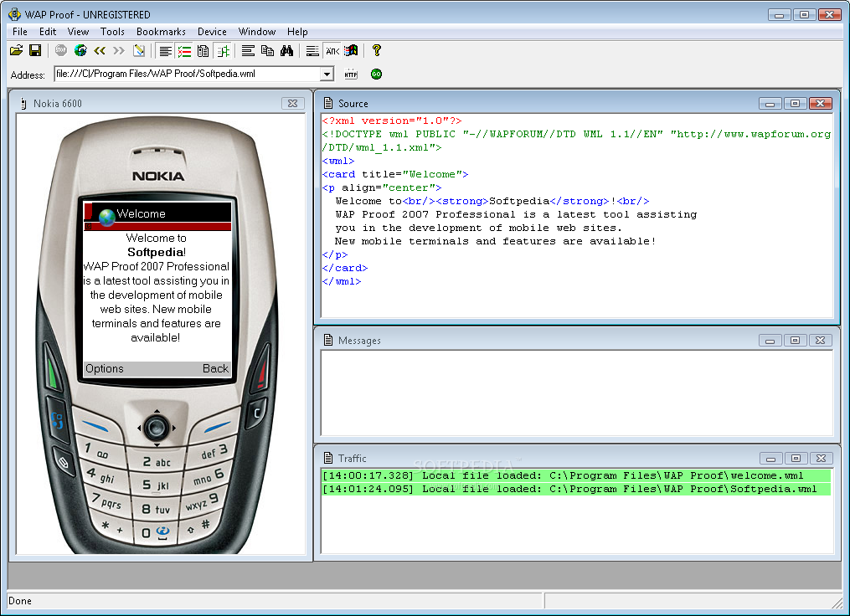The width and height of the screenshot is (850, 616).
Task: Click the 6 mno key on phone
Action: (x=209, y=477)
